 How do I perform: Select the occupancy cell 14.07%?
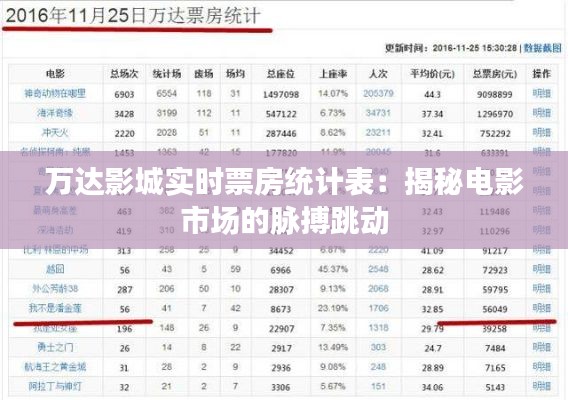click(x=333, y=93)
